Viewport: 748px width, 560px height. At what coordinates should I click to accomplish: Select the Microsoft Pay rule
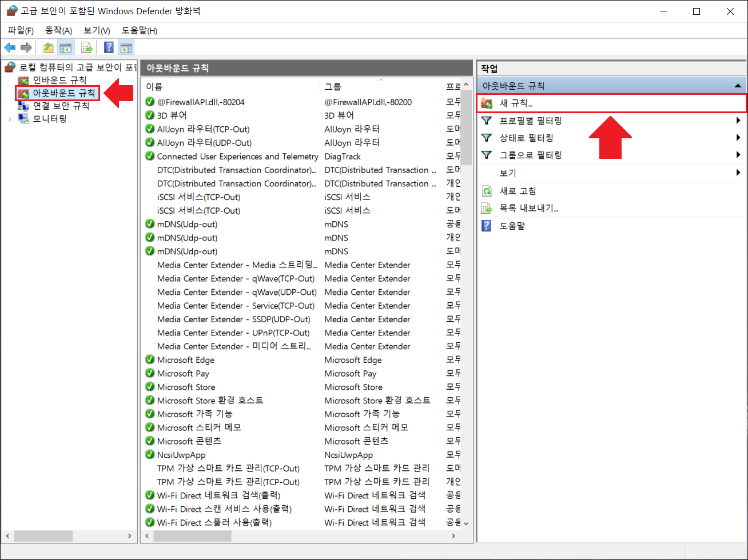[x=184, y=374]
